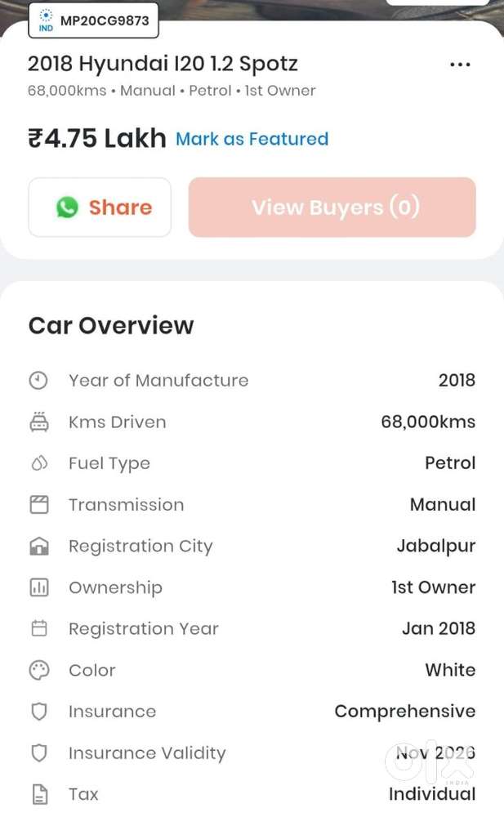Image resolution: width=504 pixels, height=817 pixels.
Task: Select the fuel drop icon for Fuel Type
Action: pyautogui.click(x=38, y=462)
